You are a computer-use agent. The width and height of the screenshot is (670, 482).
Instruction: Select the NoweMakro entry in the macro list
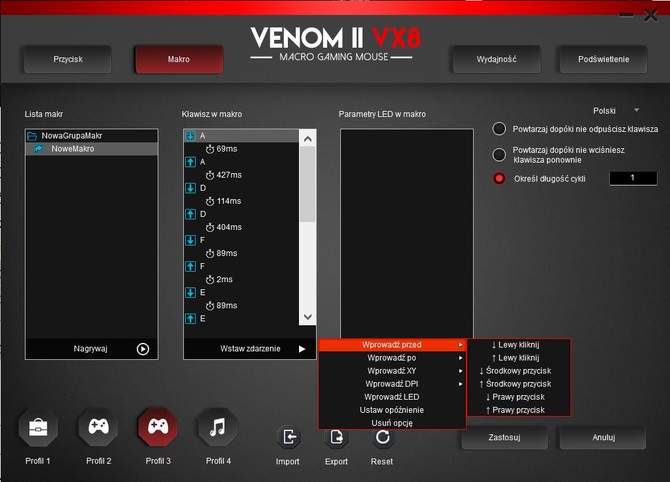pos(91,149)
